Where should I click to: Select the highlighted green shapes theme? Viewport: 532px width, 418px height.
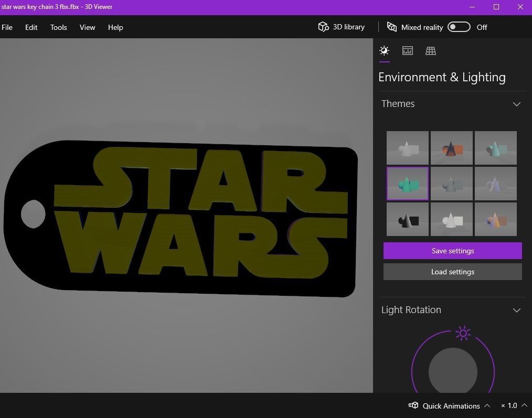(408, 184)
